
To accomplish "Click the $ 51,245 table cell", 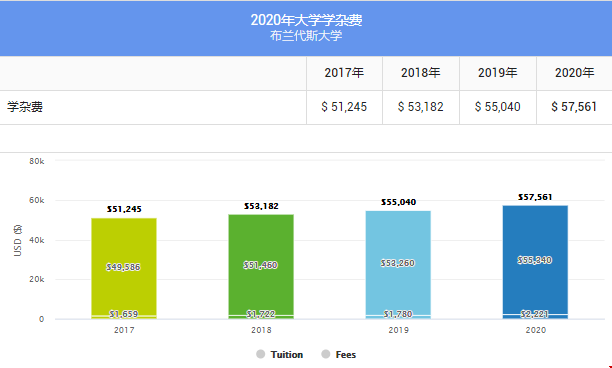I will [x=344, y=107].
